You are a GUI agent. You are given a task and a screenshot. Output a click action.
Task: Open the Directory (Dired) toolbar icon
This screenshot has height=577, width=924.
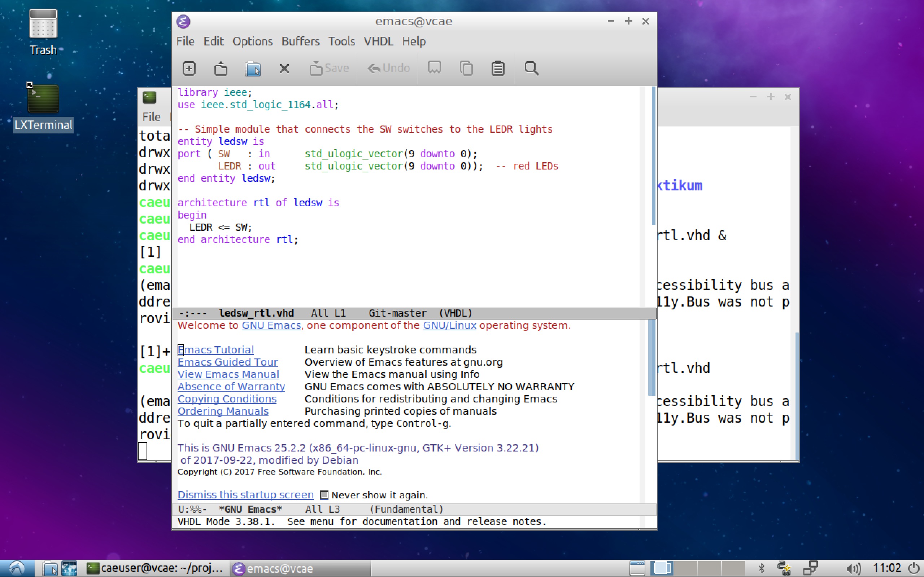click(x=252, y=68)
